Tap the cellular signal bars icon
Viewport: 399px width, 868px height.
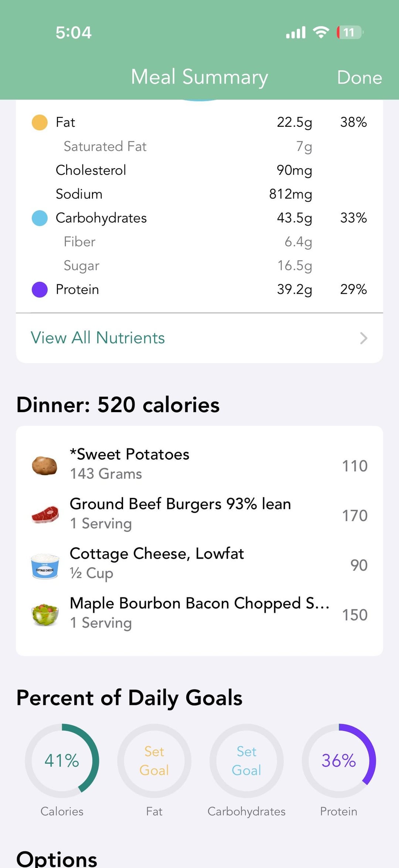coord(296,33)
